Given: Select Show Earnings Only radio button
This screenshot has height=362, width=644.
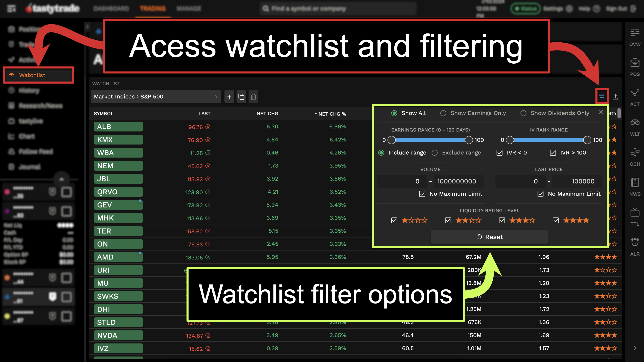Looking at the screenshot, I should point(443,113).
